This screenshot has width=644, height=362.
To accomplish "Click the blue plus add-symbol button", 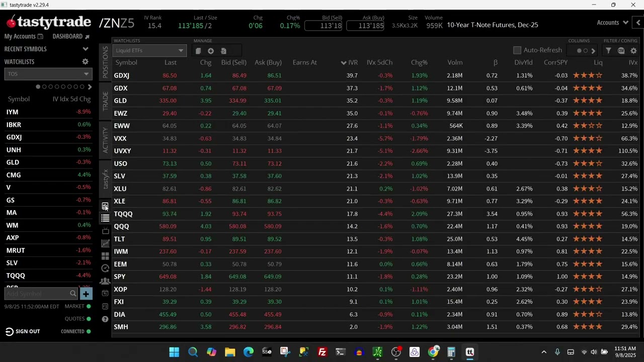I will 86,294.
